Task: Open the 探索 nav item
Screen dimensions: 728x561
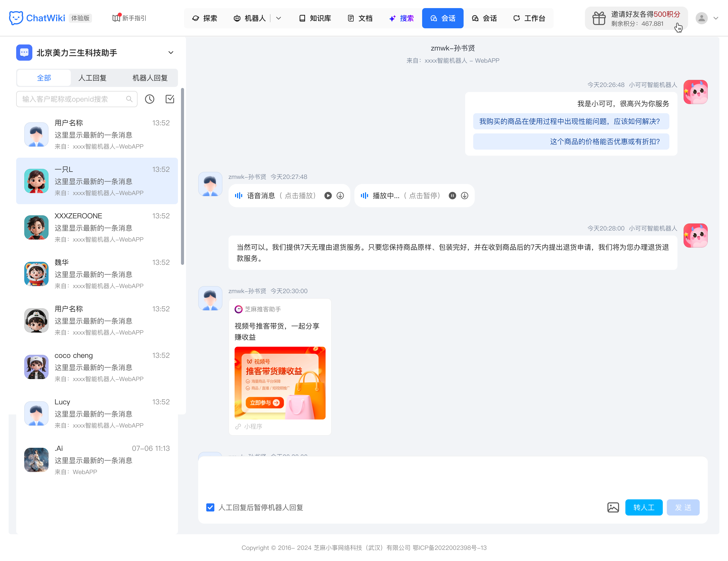Action: coord(204,18)
